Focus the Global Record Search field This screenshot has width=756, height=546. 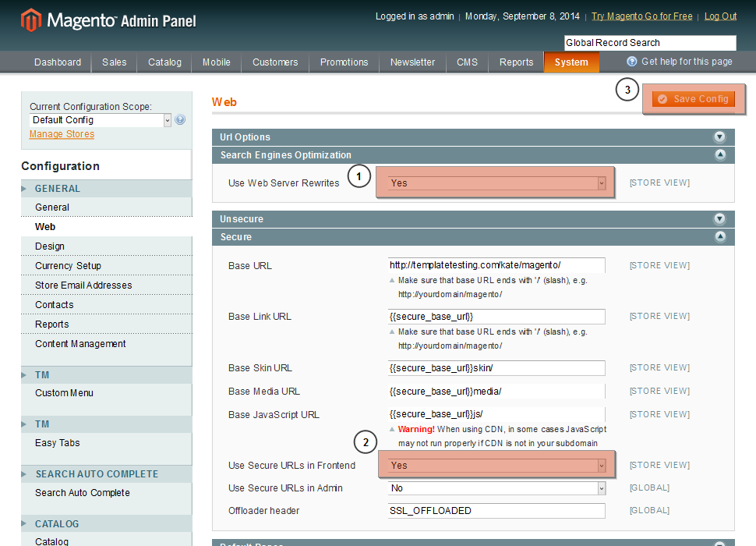[650, 42]
